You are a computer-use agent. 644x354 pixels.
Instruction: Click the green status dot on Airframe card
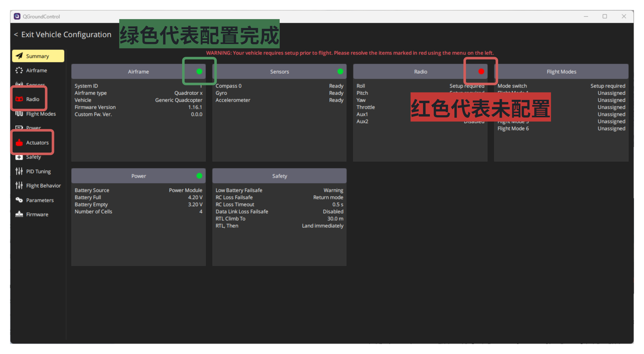coord(199,72)
